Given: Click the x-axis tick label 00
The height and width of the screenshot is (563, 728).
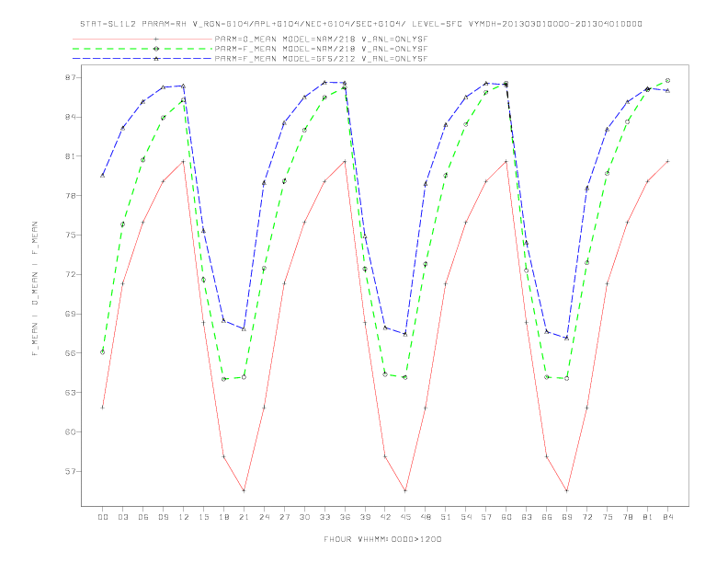Looking at the screenshot, I should point(103,517).
